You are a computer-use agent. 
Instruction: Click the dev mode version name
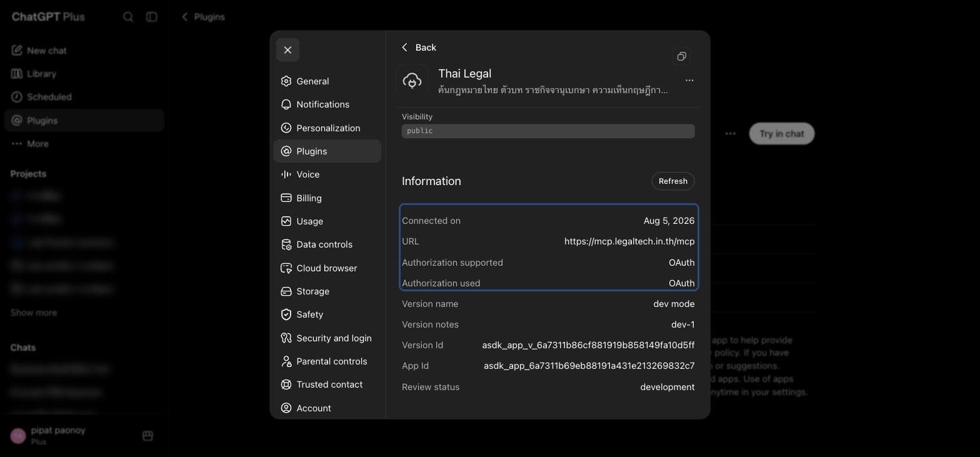674,304
